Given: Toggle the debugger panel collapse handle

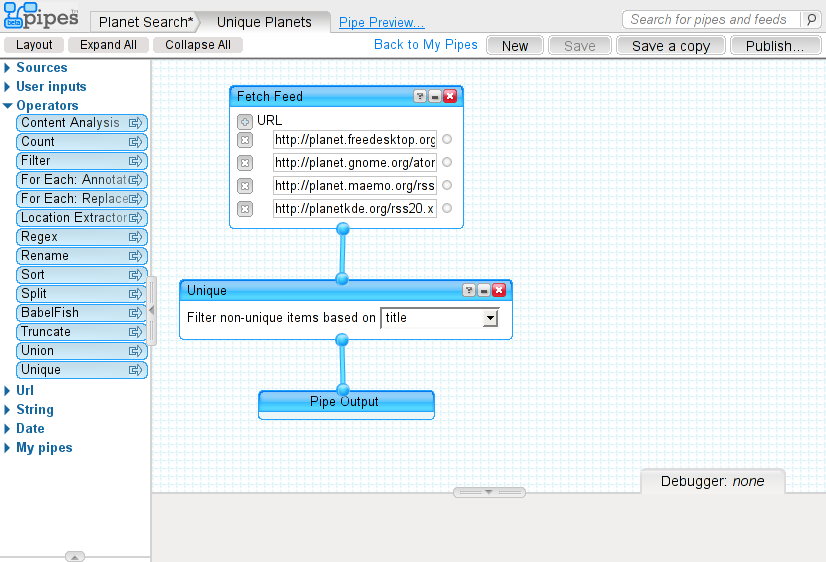Looking at the screenshot, I should click(x=489, y=492).
